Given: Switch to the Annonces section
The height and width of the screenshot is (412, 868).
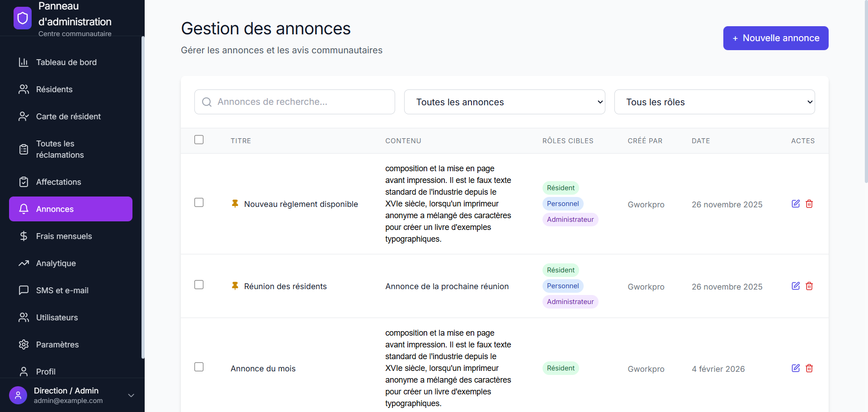Looking at the screenshot, I should tap(55, 209).
